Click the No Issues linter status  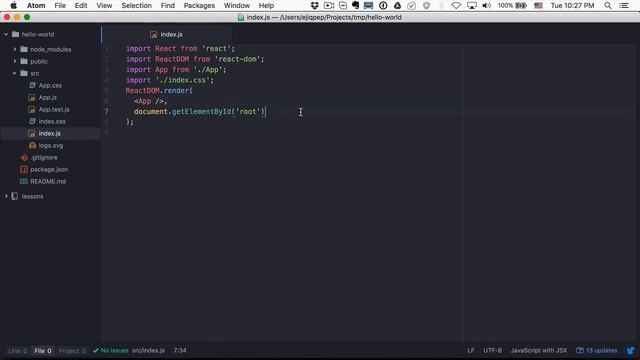pyautogui.click(x=111, y=351)
